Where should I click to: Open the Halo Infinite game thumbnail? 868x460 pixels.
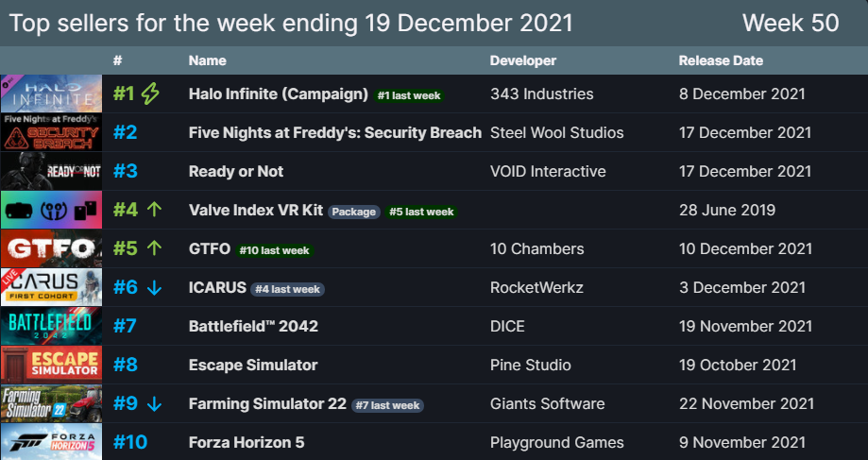point(52,94)
